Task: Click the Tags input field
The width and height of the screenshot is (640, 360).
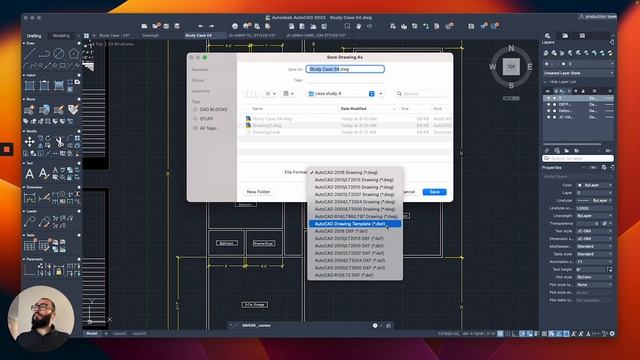Action: (345, 80)
